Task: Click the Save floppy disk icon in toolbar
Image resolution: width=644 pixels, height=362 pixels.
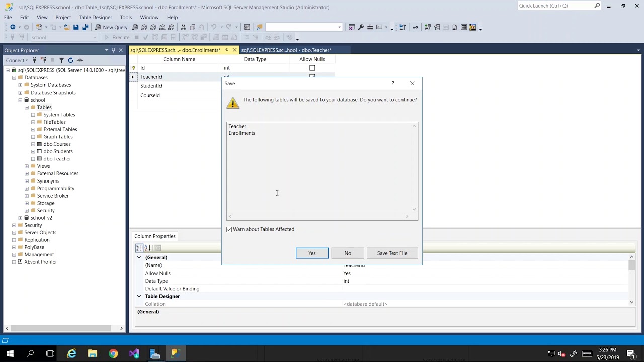Action: (x=76, y=27)
